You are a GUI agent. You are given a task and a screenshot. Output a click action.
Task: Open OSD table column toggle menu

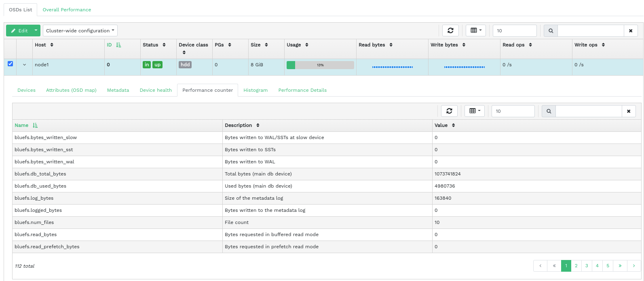click(x=476, y=31)
